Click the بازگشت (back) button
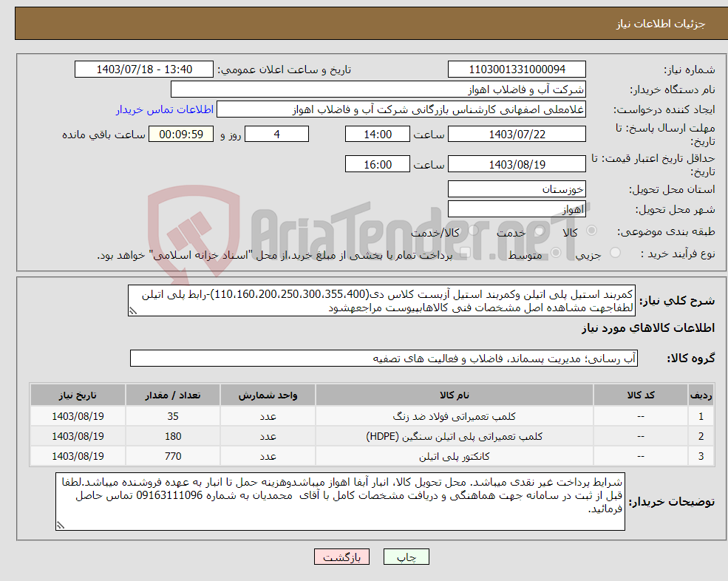Image resolution: width=728 pixels, height=581 pixels. (x=341, y=557)
